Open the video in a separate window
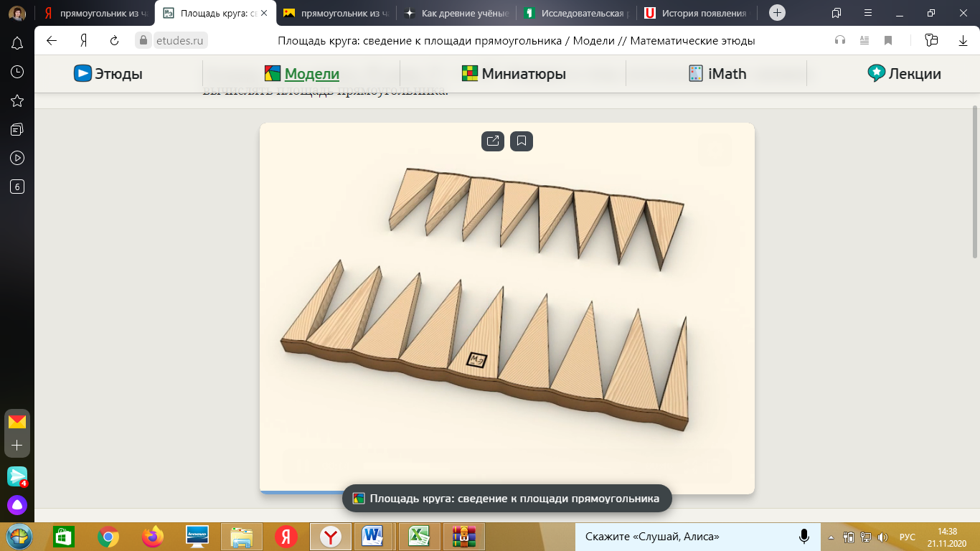The width and height of the screenshot is (980, 551). click(493, 141)
